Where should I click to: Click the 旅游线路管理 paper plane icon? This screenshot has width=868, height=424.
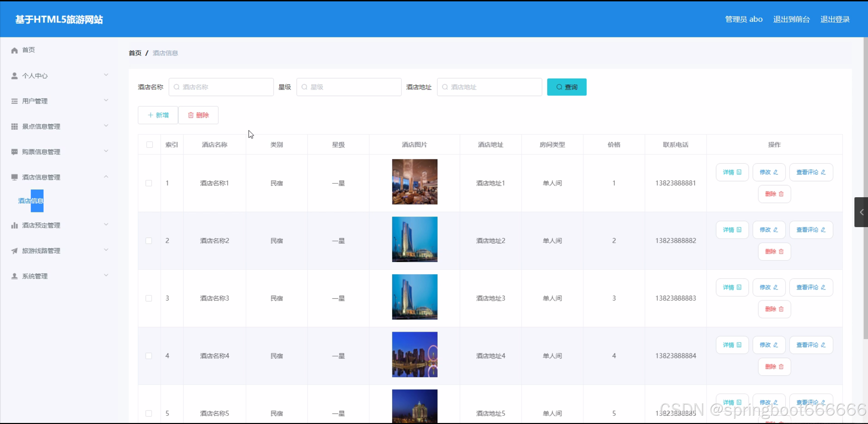click(x=14, y=251)
